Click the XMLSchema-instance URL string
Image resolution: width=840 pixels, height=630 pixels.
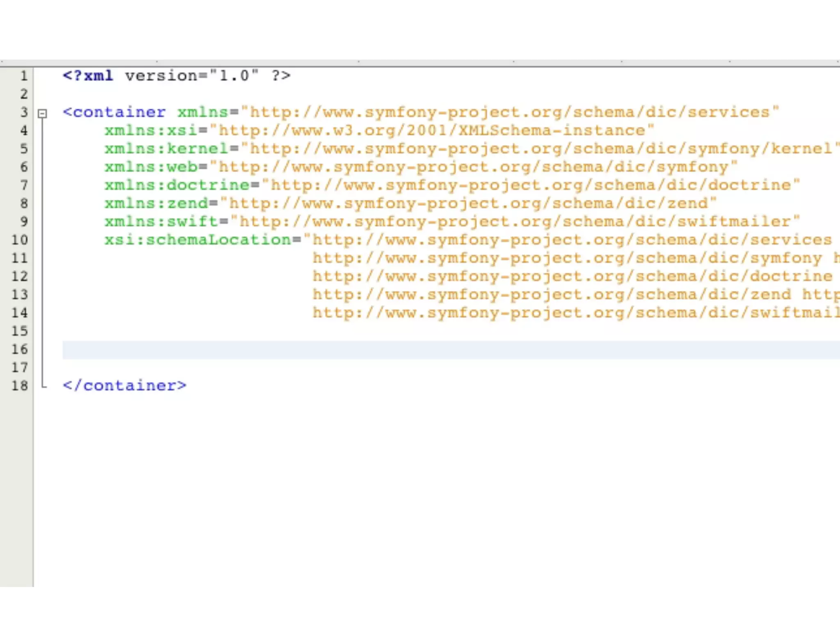[x=431, y=130]
